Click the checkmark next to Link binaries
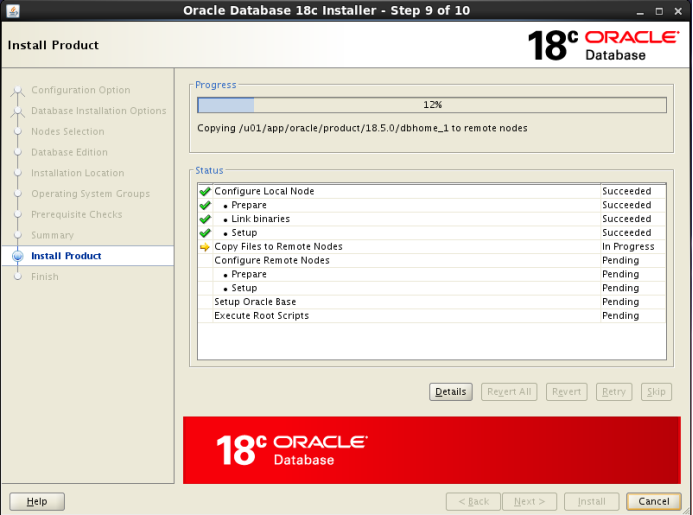The image size is (693, 515). click(x=205, y=219)
